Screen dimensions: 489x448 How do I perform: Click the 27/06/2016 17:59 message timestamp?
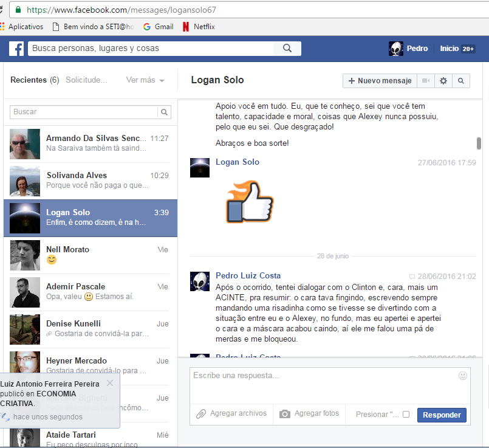tap(447, 163)
